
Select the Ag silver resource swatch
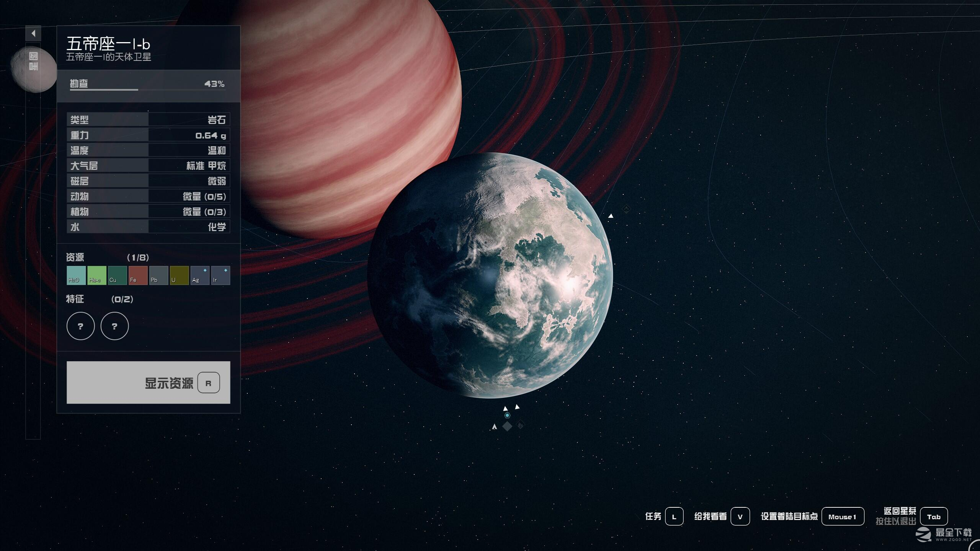(x=200, y=275)
